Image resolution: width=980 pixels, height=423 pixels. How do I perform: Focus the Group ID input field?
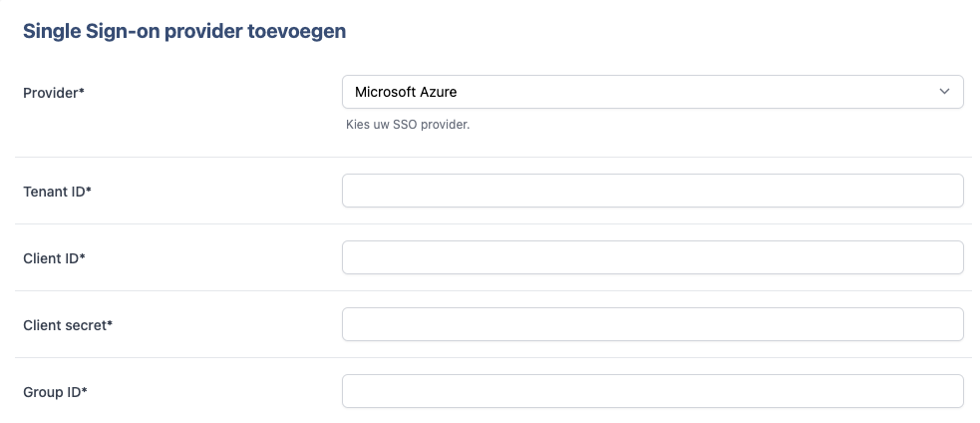pyautogui.click(x=652, y=391)
